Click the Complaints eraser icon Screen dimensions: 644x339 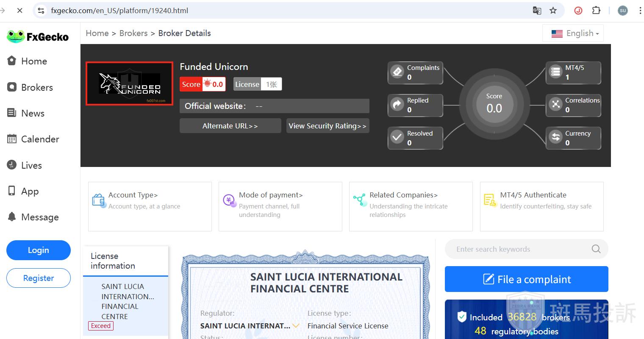pos(397,72)
